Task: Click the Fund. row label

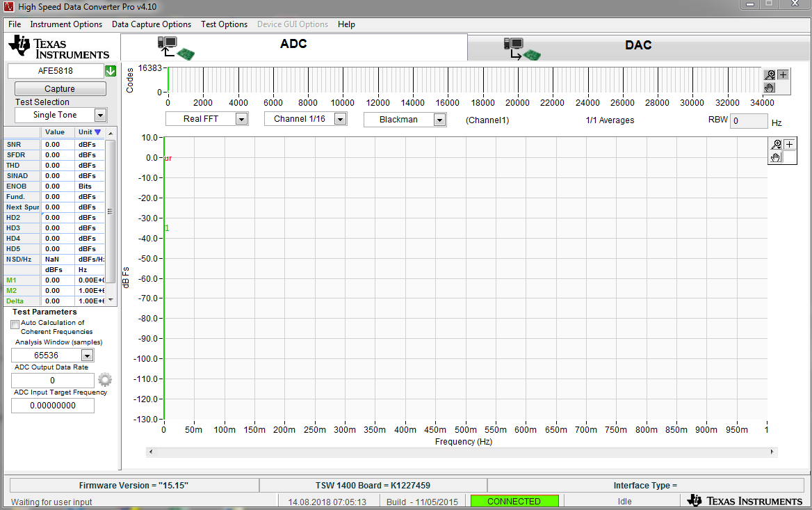Action: [x=15, y=196]
